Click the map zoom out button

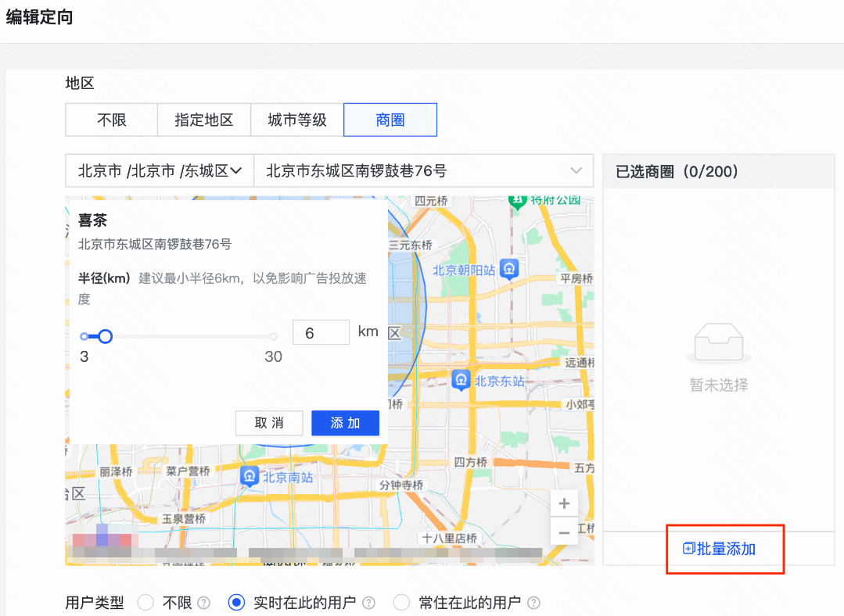tap(564, 532)
